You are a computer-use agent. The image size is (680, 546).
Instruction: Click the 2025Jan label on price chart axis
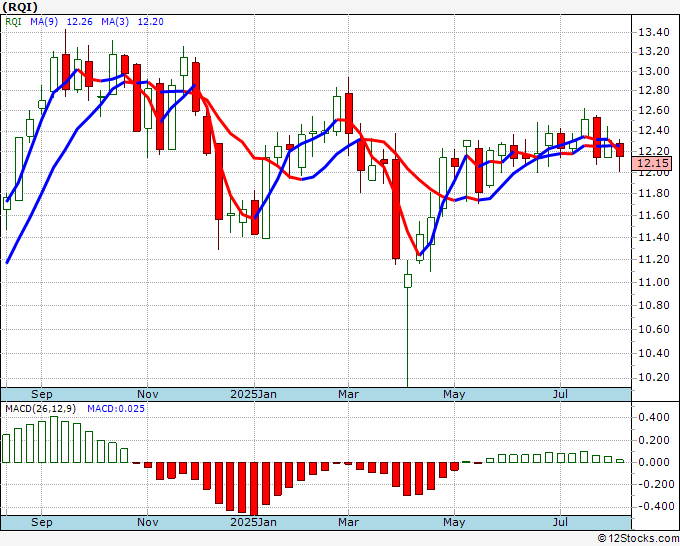(253, 394)
